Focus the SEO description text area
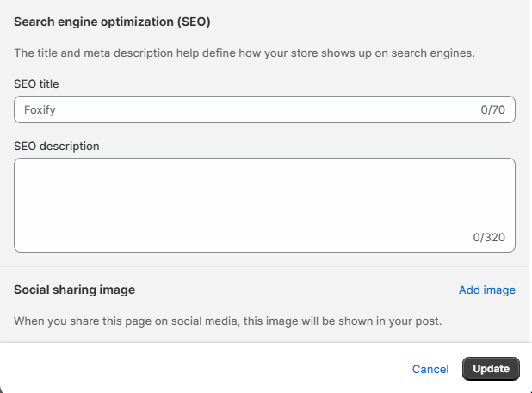532x393 pixels. pyautogui.click(x=264, y=205)
